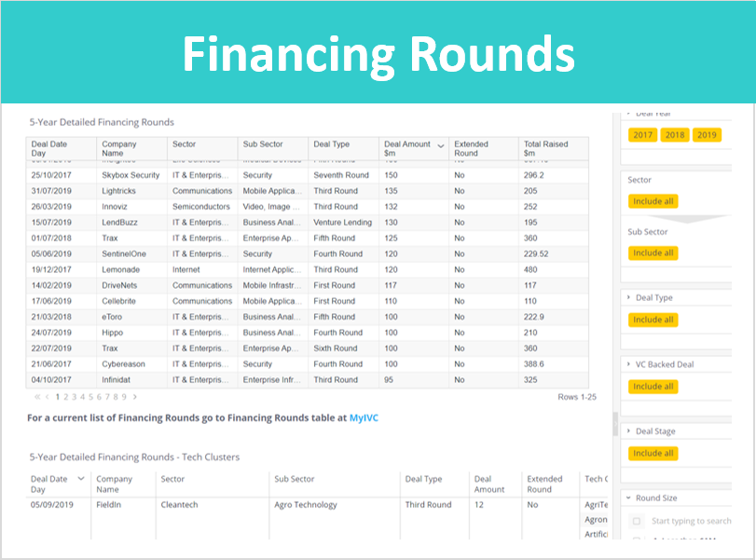Sort by the Deal Date Day arrow in Tech Clusters table

coord(81,479)
